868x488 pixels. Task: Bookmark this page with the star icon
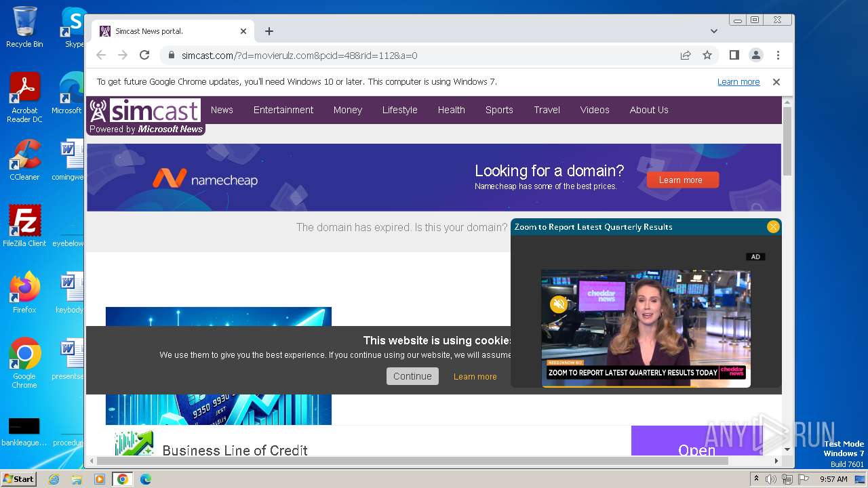coord(707,56)
